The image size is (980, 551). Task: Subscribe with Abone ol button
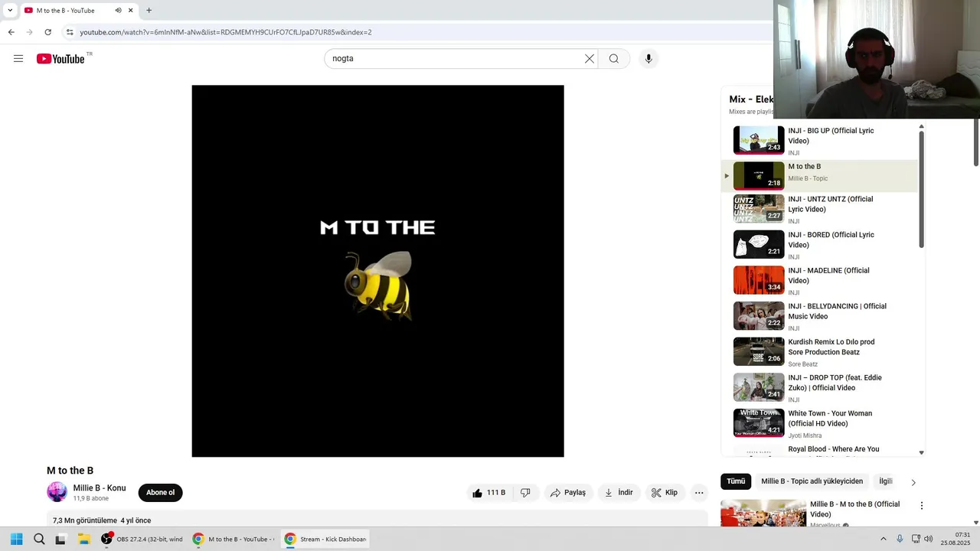point(160,493)
